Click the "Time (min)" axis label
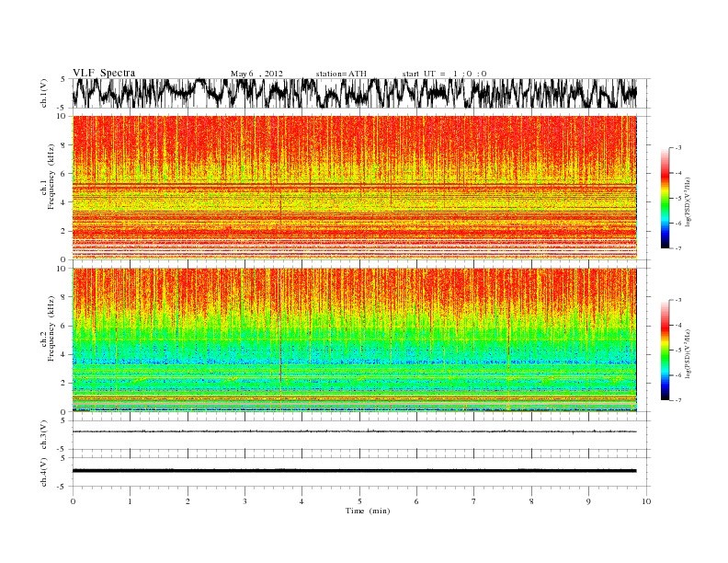This screenshot has height=563, width=728. [368, 511]
